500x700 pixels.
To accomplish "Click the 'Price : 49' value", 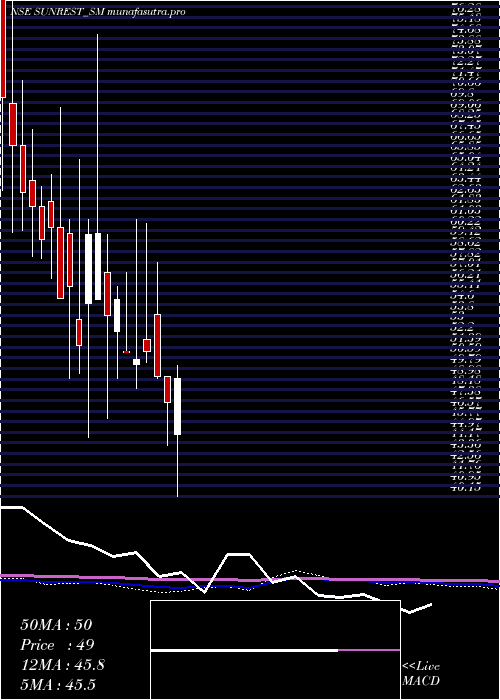I will (58, 645).
